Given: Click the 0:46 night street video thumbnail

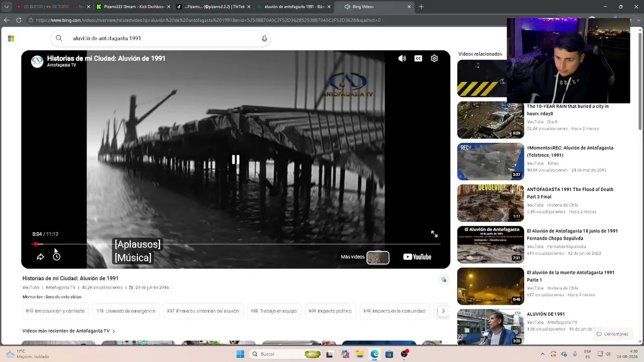Looking at the screenshot, I should coord(491,286).
